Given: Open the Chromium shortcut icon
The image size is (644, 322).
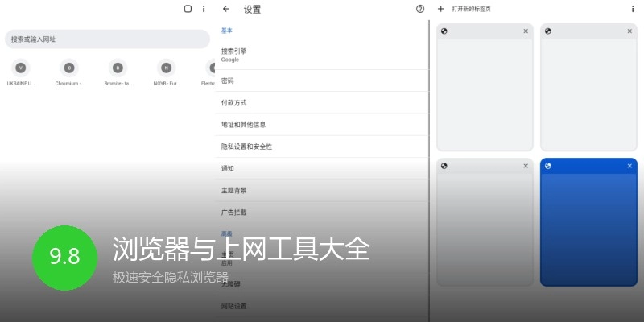Looking at the screenshot, I should coord(69,68).
